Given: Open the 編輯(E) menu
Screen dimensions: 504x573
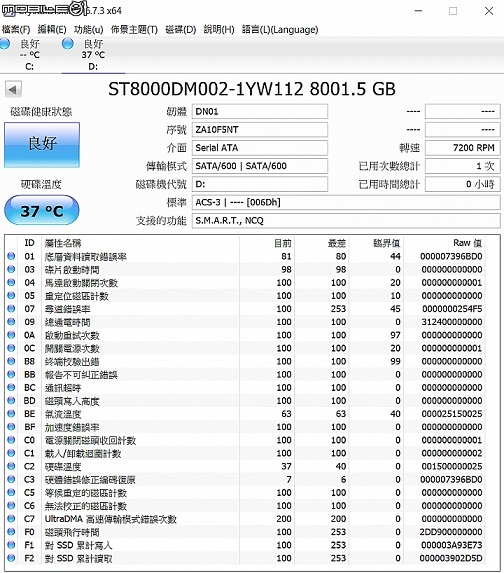Looking at the screenshot, I should [52, 29].
